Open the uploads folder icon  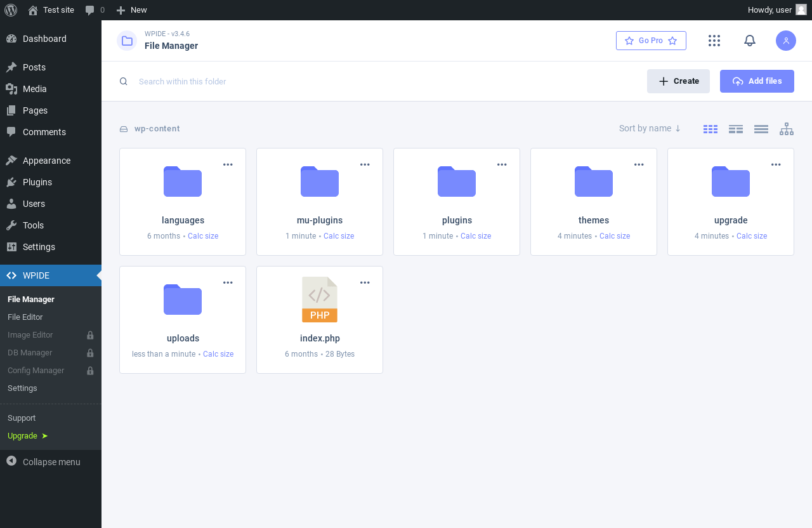(183, 300)
